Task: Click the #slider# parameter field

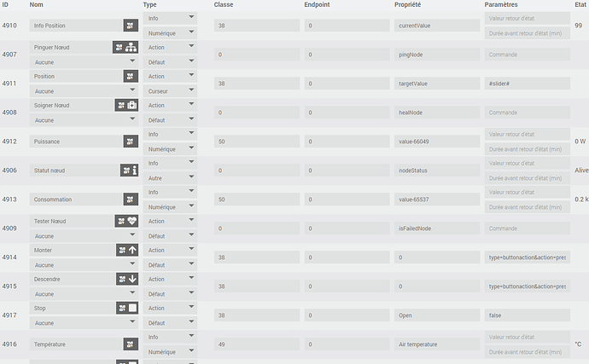Action: coord(525,84)
